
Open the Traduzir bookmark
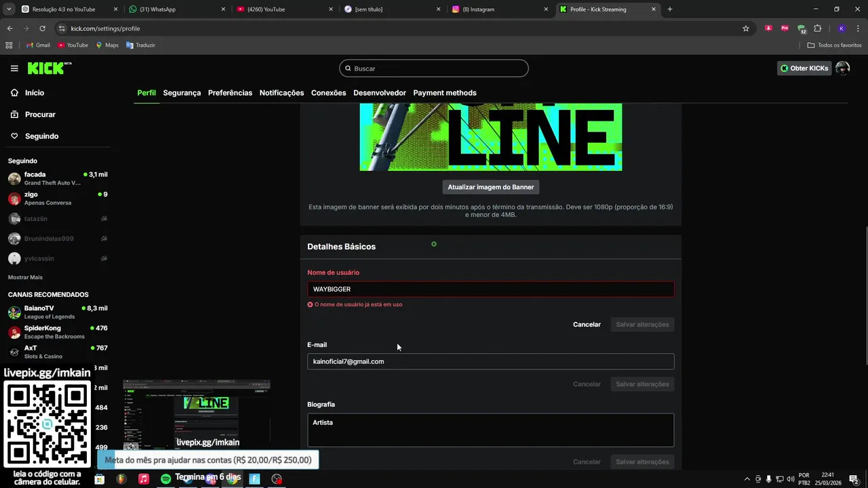click(x=140, y=45)
